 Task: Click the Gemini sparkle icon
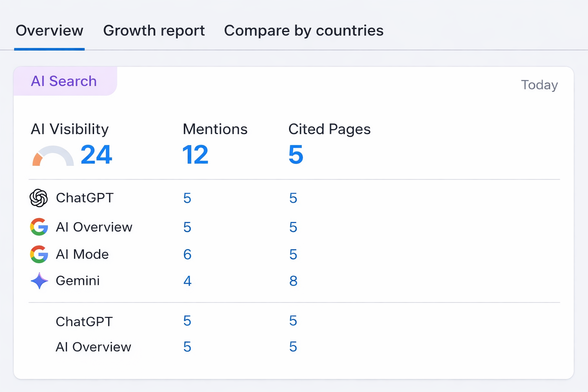[39, 281]
